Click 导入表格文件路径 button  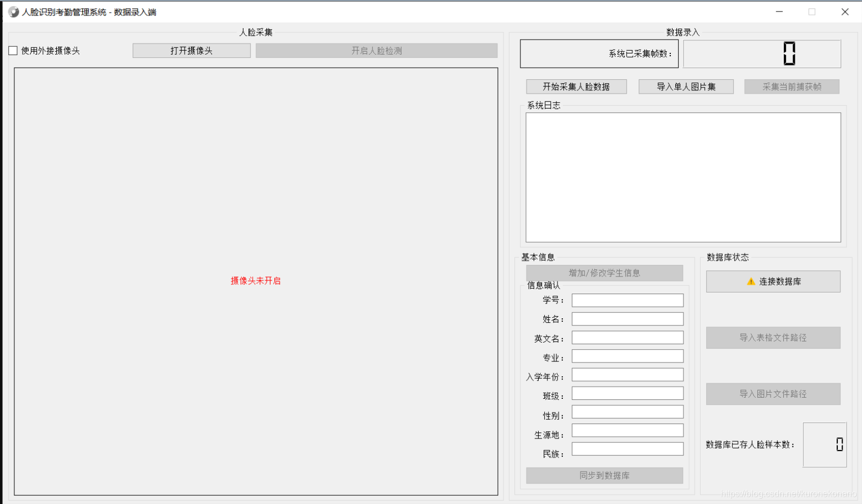click(773, 338)
